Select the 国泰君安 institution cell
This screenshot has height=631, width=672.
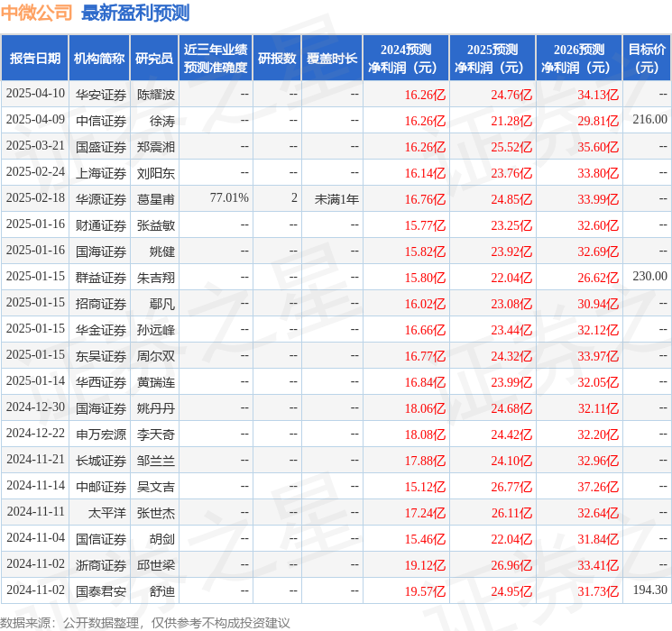101,590
